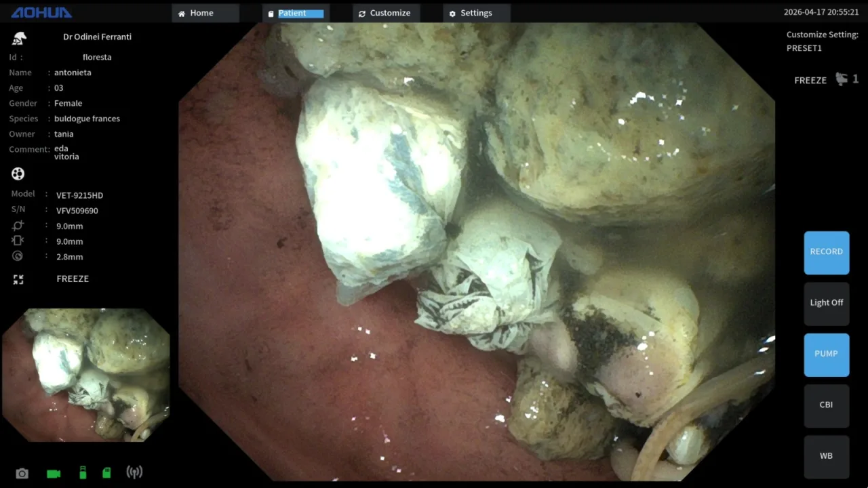Click the SD card storage icon

click(x=106, y=472)
